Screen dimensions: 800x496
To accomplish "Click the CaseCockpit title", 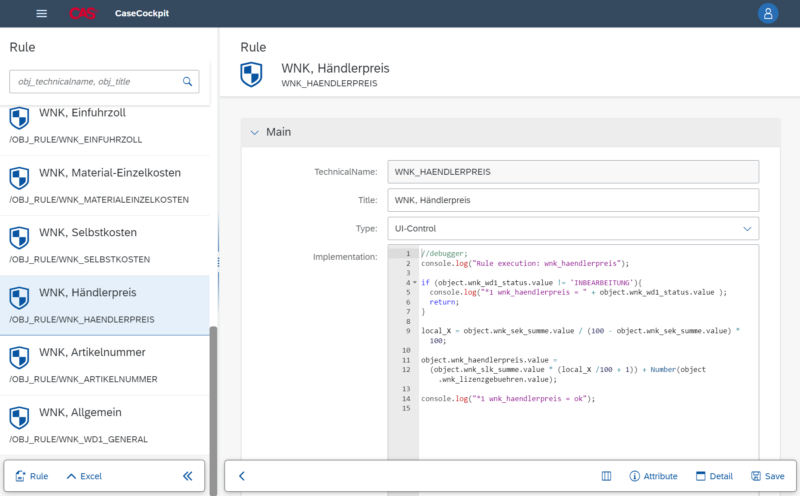I will point(142,14).
